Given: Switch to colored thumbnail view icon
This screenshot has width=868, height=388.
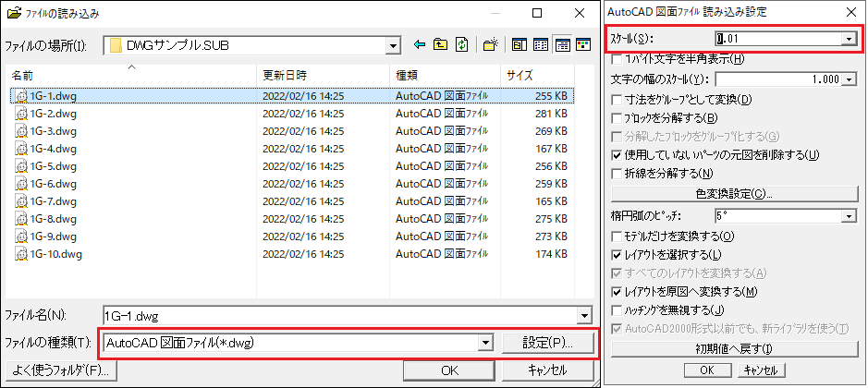Looking at the screenshot, I should click(581, 45).
